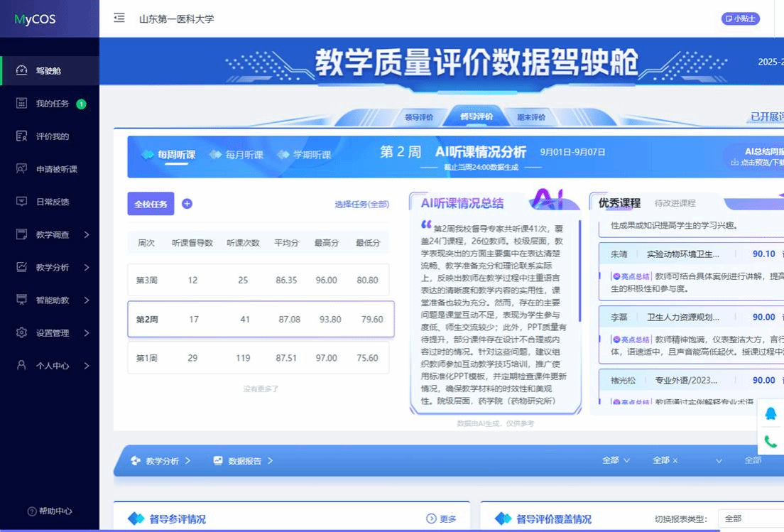Image resolution: width=784 pixels, height=532 pixels.
Task: Click the 更多 link in 督导参评情况
Action: [441, 519]
